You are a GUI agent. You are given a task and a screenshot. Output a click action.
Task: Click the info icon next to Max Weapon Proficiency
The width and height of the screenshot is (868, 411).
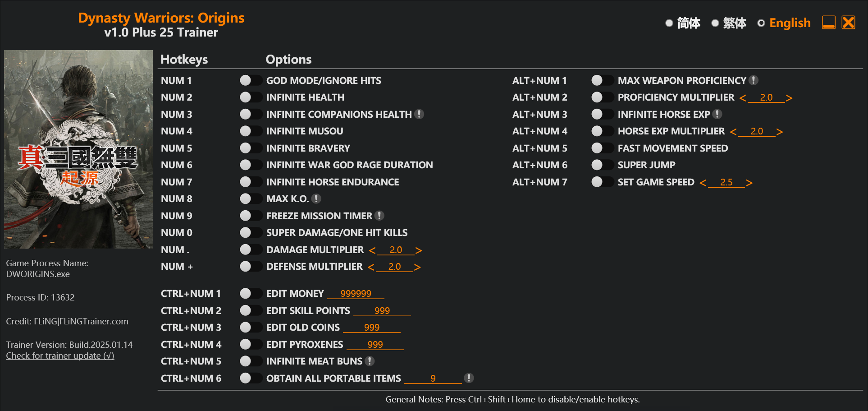[753, 80]
